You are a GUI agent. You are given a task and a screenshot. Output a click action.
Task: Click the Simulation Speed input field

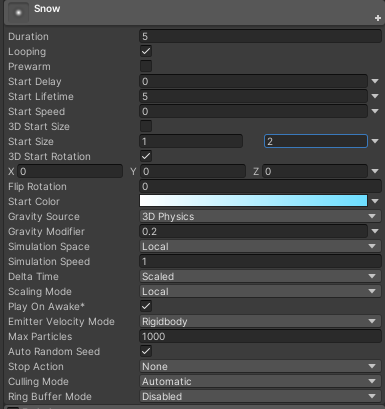pos(260,261)
